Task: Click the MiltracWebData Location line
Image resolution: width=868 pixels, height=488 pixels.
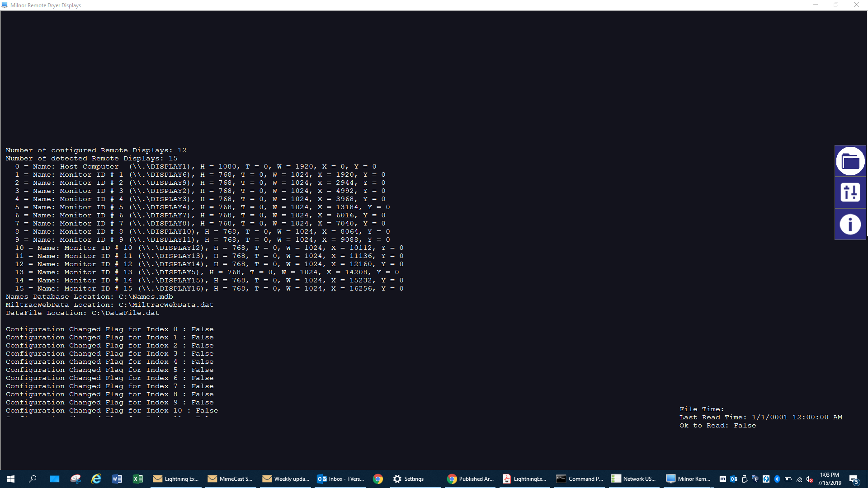Action: coord(109,305)
